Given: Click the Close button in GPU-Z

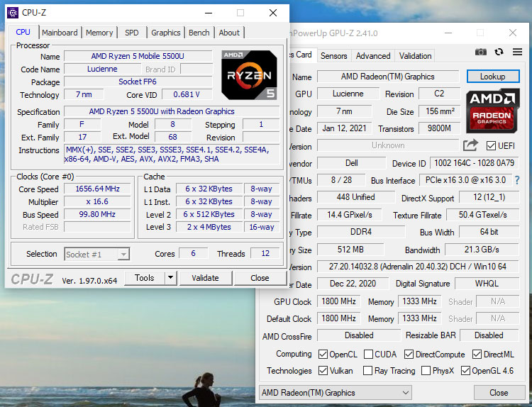Looking at the screenshot, I should pyautogui.click(x=499, y=393).
